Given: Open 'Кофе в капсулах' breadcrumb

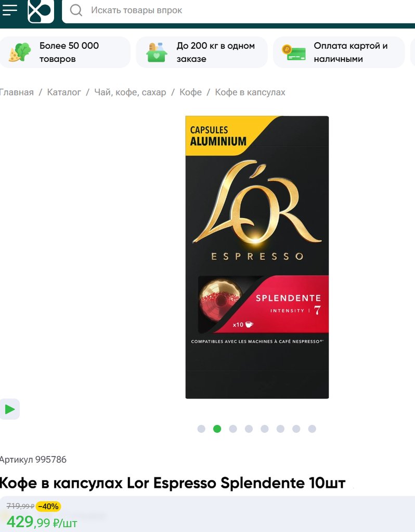Looking at the screenshot, I should click(x=250, y=92).
